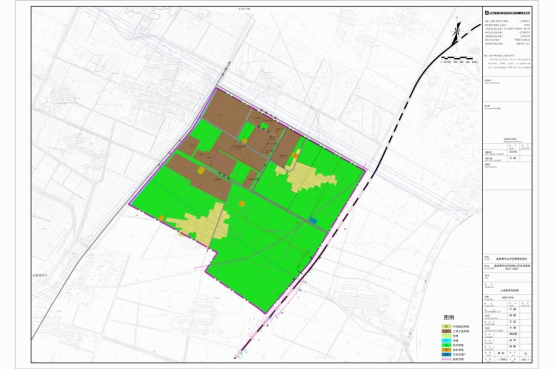Click the legend title heading
The width and height of the screenshot is (554, 370).
449,317
